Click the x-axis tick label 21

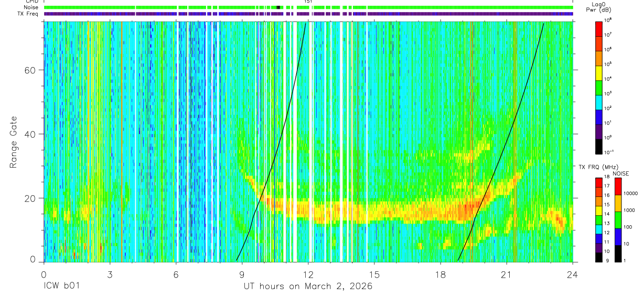[507, 274]
